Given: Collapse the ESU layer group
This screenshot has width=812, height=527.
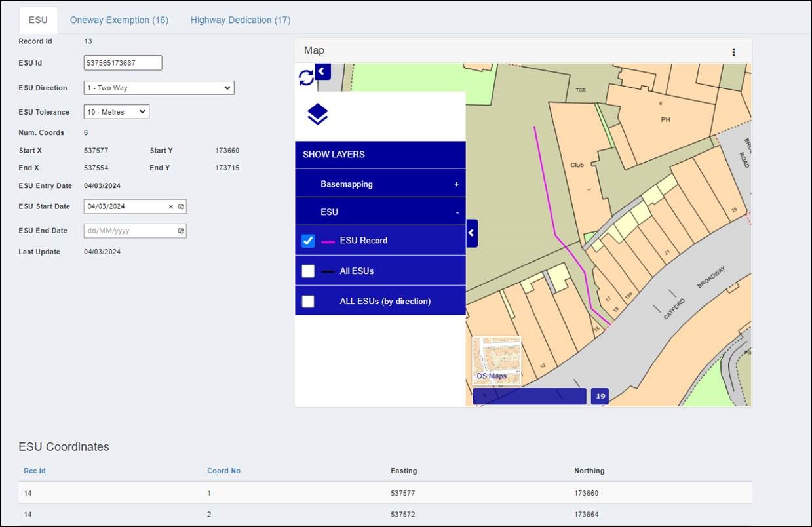Looking at the screenshot, I should tap(380, 212).
